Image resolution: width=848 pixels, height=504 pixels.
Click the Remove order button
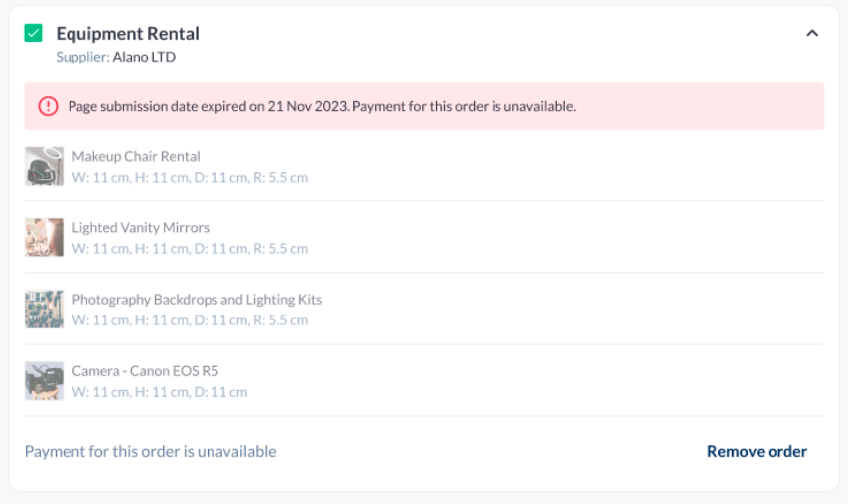point(757,451)
